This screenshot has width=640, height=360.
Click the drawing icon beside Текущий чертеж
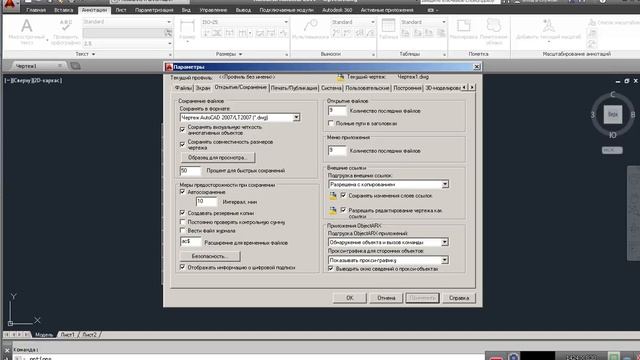pyautogui.click(x=340, y=77)
